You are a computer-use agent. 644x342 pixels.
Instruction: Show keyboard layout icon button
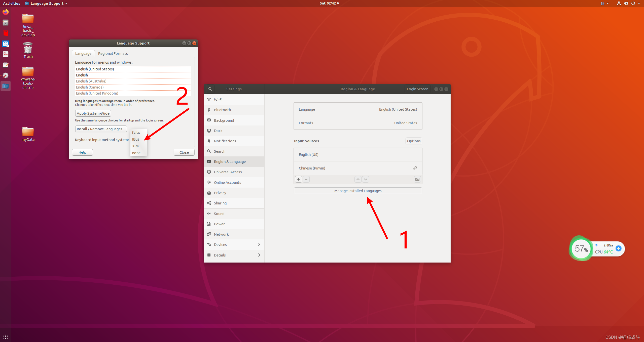pos(417,179)
